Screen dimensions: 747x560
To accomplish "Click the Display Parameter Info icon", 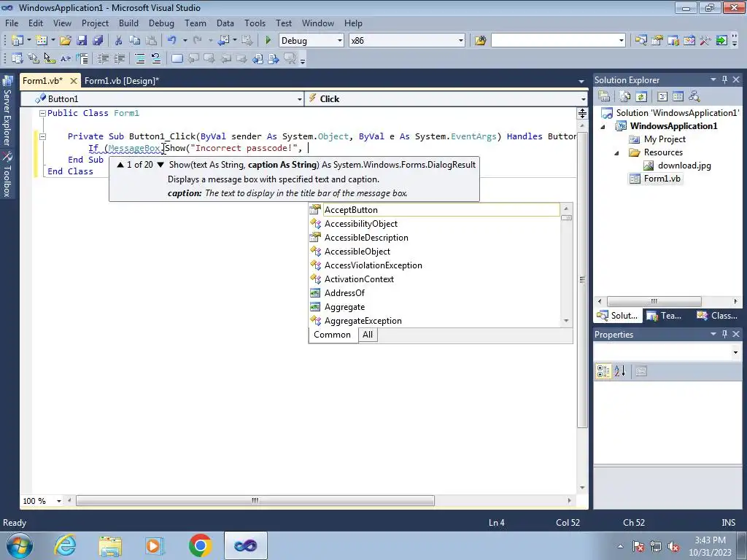I will point(34,58).
